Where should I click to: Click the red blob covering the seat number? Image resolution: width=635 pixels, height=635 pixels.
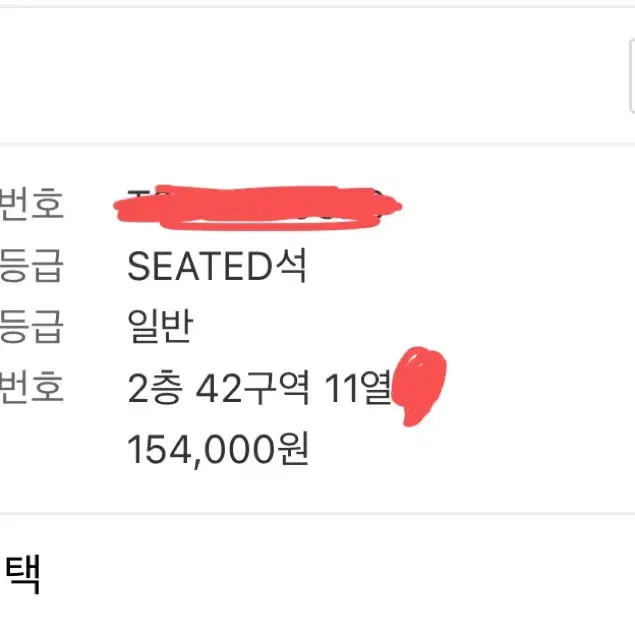click(418, 388)
